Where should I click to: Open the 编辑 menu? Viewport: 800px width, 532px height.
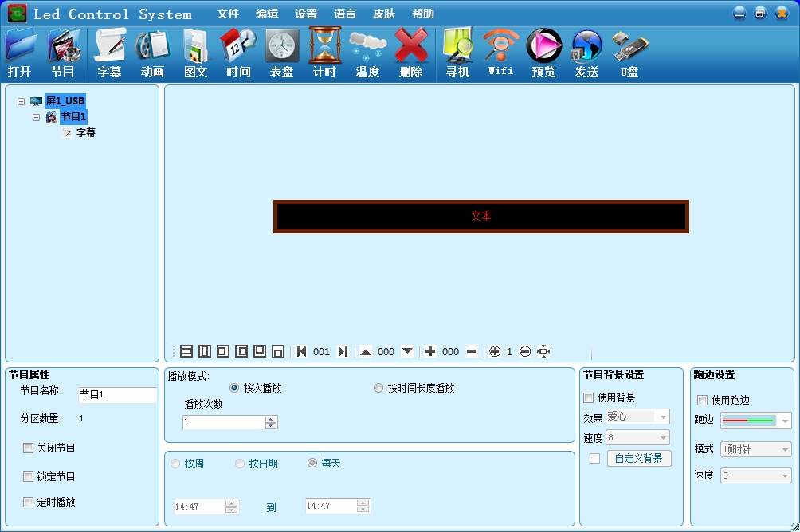267,14
